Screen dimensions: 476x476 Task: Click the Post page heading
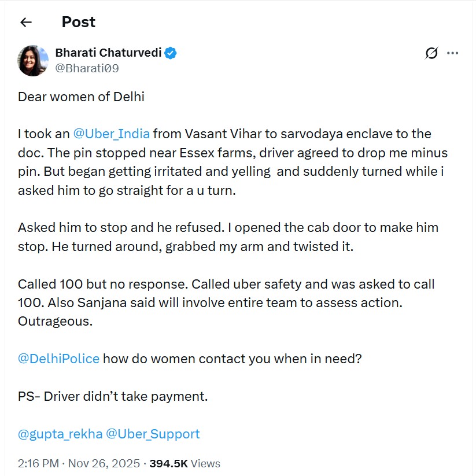coord(78,23)
